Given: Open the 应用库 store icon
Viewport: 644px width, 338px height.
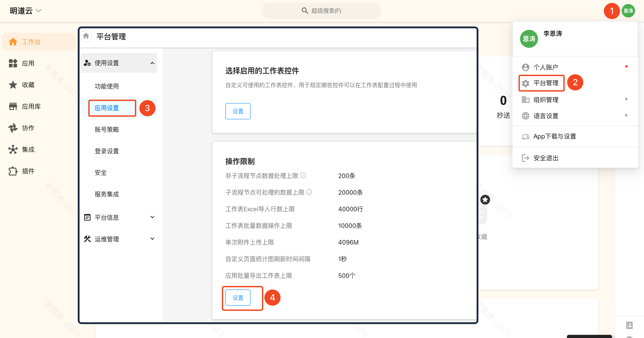Looking at the screenshot, I should click(x=13, y=106).
